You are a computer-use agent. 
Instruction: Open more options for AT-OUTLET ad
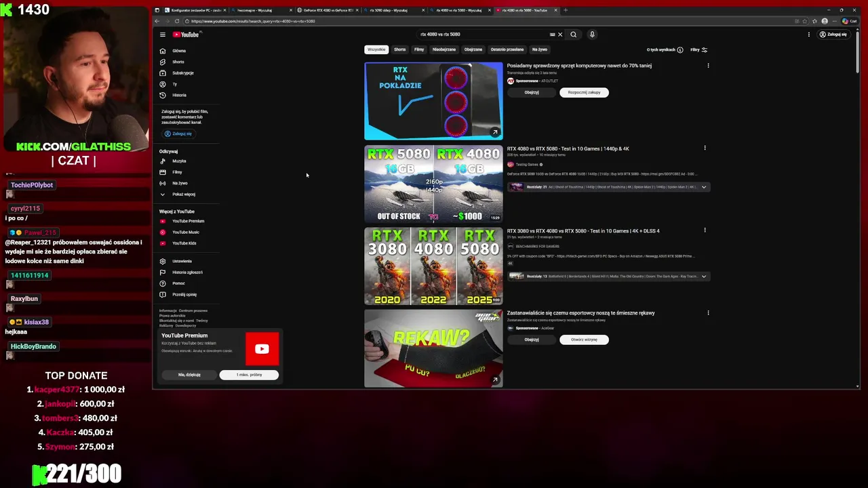[x=708, y=66]
